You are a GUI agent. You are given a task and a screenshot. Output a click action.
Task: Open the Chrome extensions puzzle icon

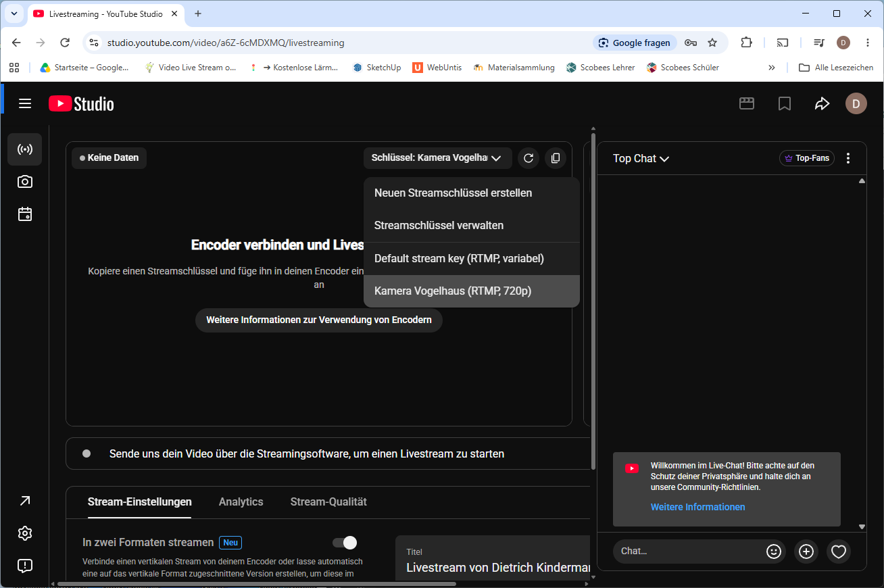pyautogui.click(x=746, y=43)
